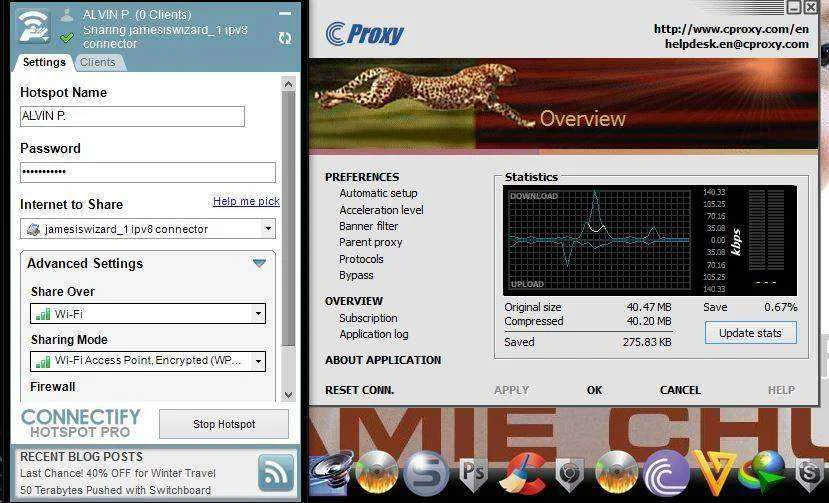Click the Update stats button

pos(750,333)
